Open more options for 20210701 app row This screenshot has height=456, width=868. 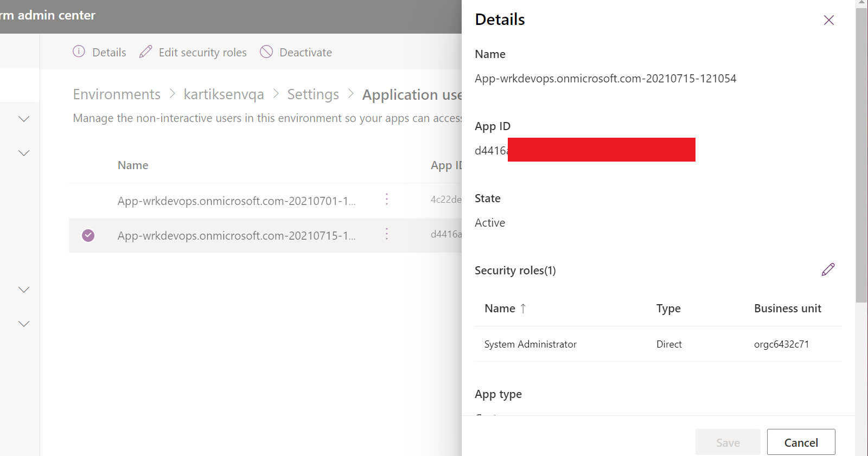(x=387, y=200)
